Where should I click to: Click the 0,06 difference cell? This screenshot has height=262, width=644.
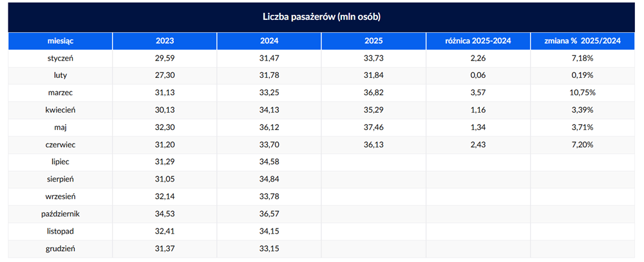pos(478,75)
